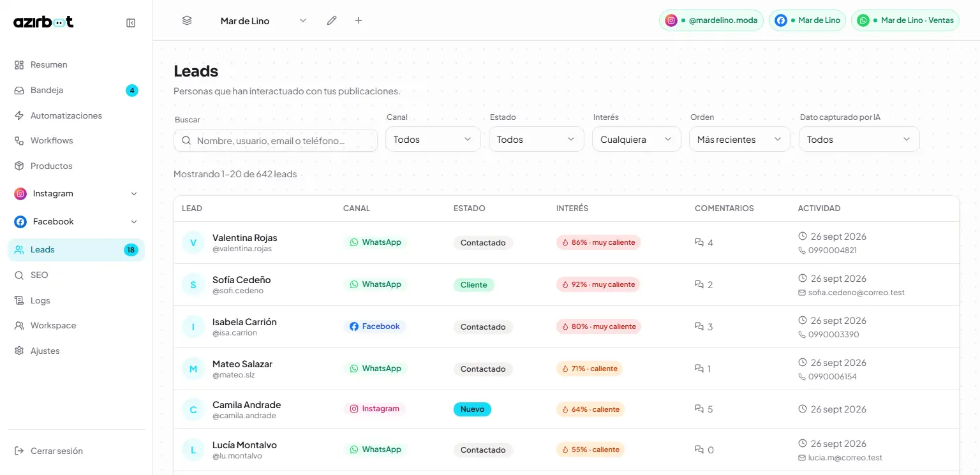This screenshot has width=980, height=475.
Task: Click the Nuevo status badge for Camila Andrade
Action: click(x=472, y=409)
